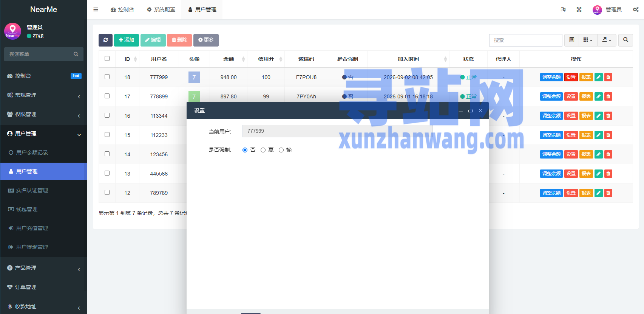The width and height of the screenshot is (644, 314).
Task: Delete user 789789 with trash icon
Action: [608, 193]
